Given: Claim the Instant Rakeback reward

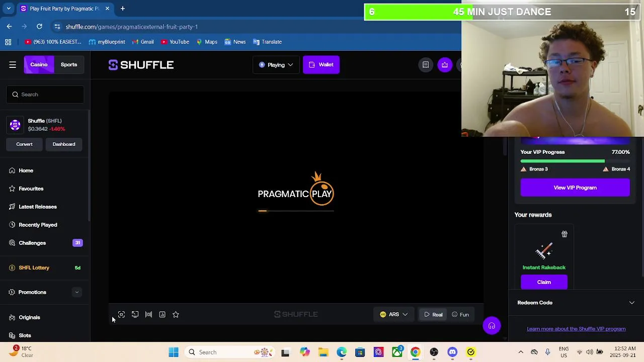Looking at the screenshot, I should (544, 283).
